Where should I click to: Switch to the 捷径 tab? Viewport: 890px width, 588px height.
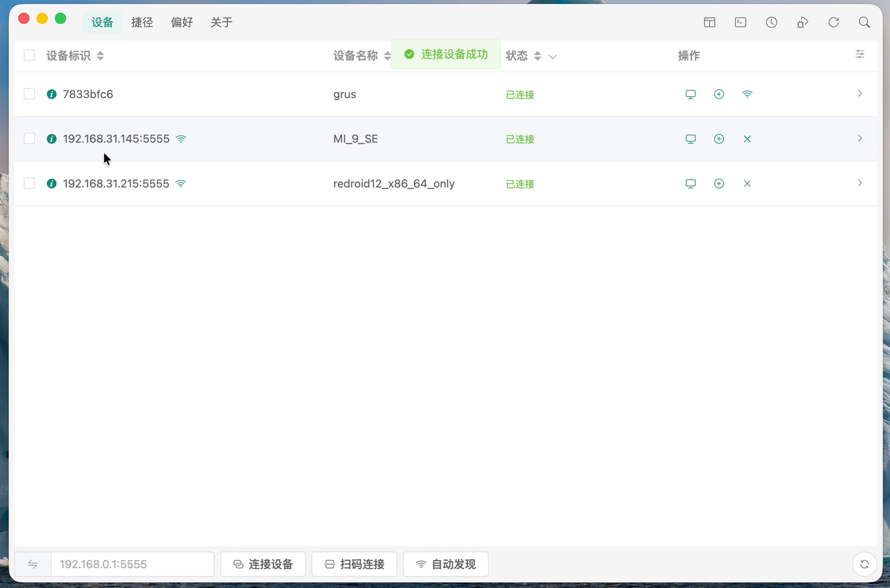(142, 22)
